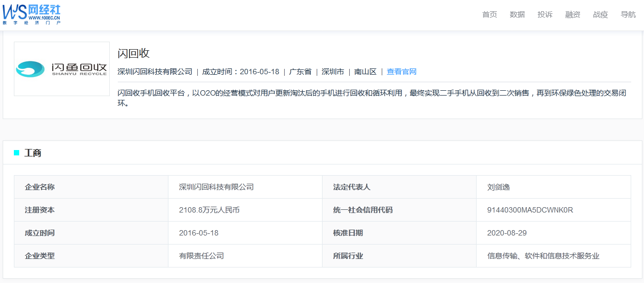Click the 广东省 location text
This screenshot has width=644, height=283.
(300, 72)
